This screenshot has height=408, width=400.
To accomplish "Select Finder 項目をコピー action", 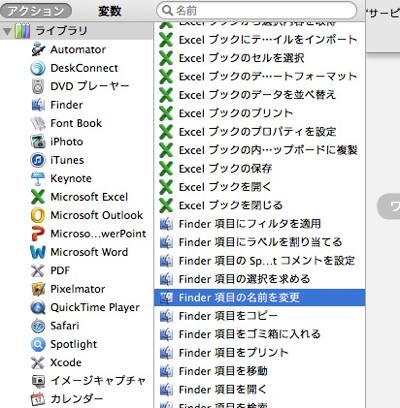I will click(x=260, y=316).
